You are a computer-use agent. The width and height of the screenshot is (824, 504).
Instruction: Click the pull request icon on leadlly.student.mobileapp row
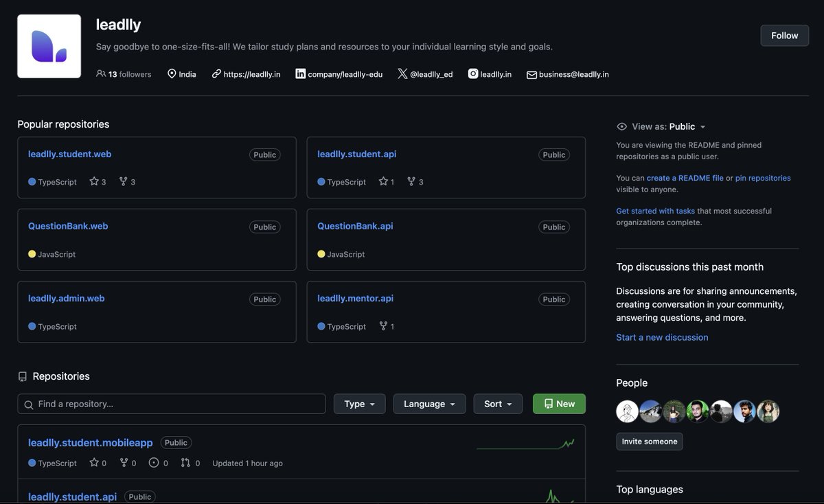[x=185, y=463]
